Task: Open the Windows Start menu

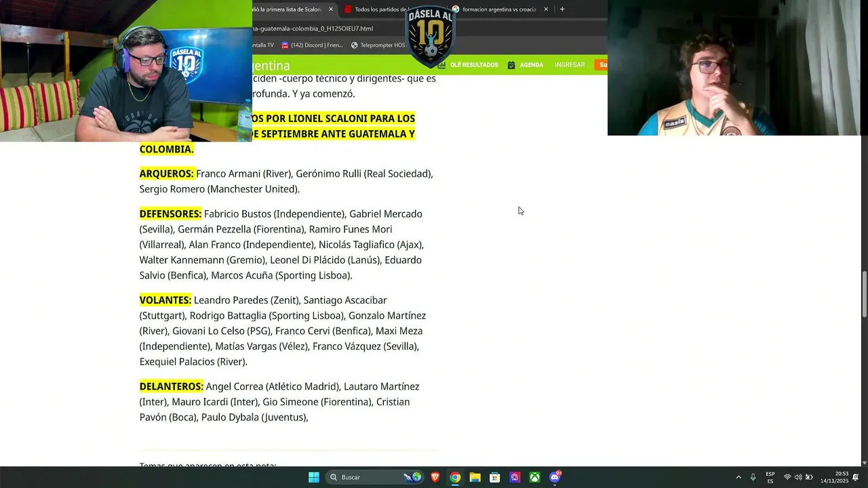Action: 313,477
